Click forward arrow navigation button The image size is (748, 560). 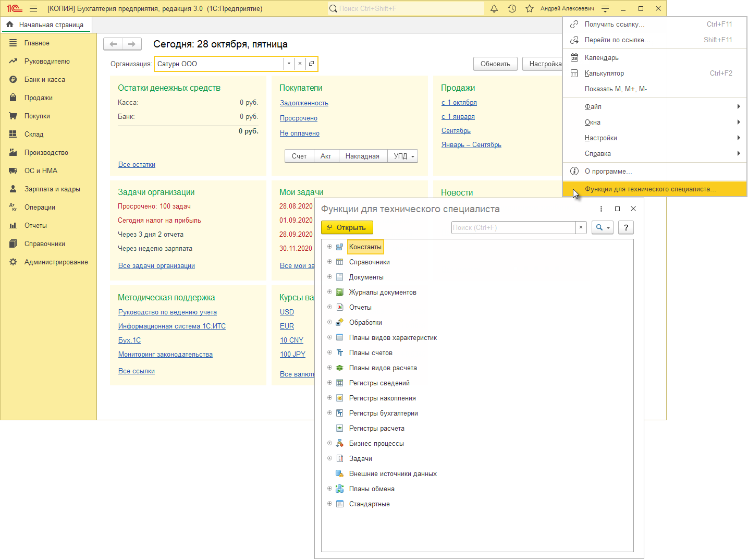[132, 44]
